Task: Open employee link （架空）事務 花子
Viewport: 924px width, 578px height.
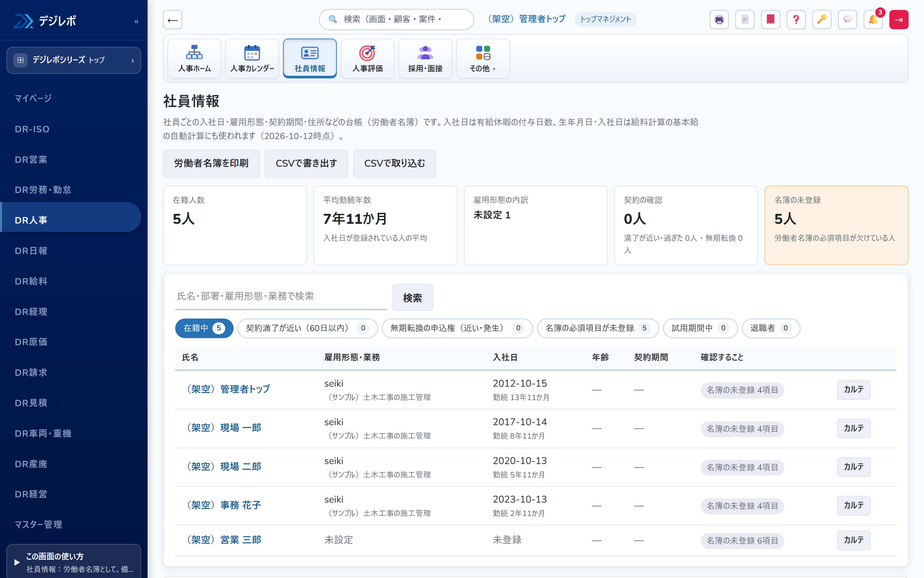Action: point(222,505)
